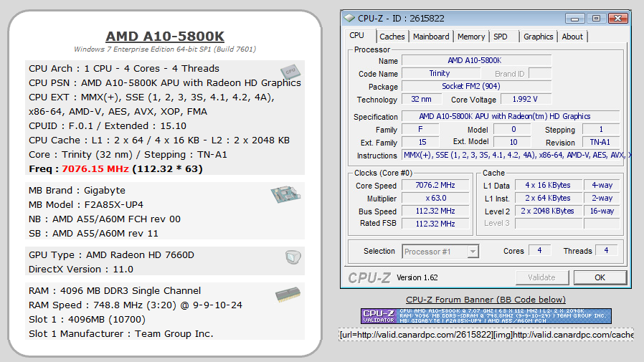Viewport: 644px width, 362px height.
Task: Click the BB code URL text field
Action: coord(486,335)
